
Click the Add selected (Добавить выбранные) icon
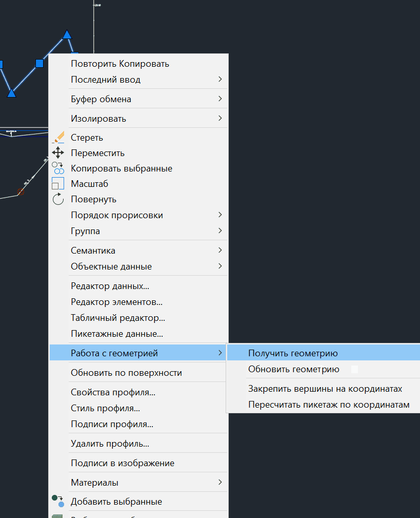tap(58, 501)
